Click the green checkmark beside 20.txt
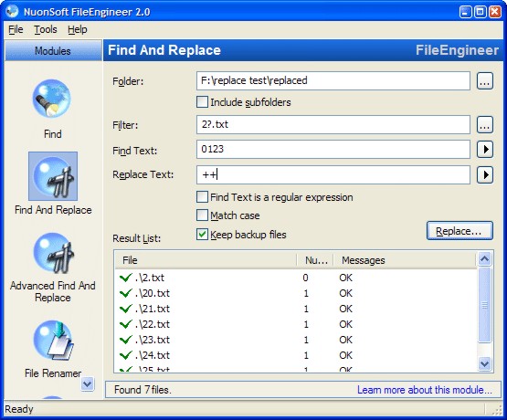Image resolution: width=507 pixels, height=420 pixels. click(126, 293)
